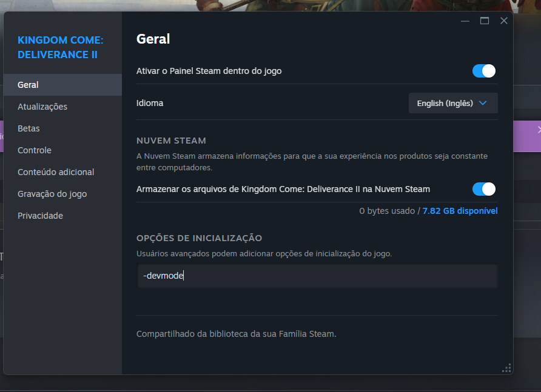Open the Geral settings section
This screenshot has width=541, height=392.
(62, 85)
